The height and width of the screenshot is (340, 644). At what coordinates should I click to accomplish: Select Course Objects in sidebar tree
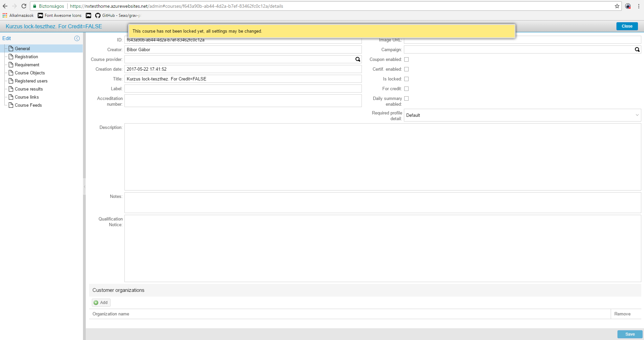pyautogui.click(x=30, y=73)
